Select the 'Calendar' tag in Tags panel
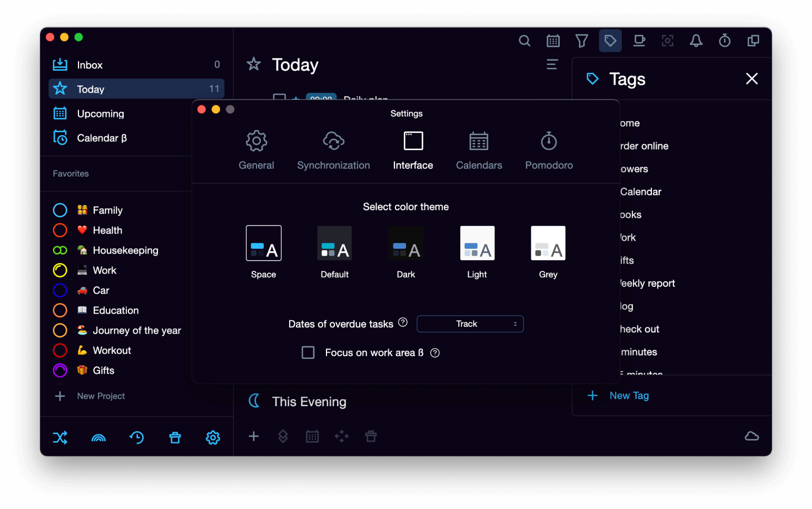 (x=641, y=192)
